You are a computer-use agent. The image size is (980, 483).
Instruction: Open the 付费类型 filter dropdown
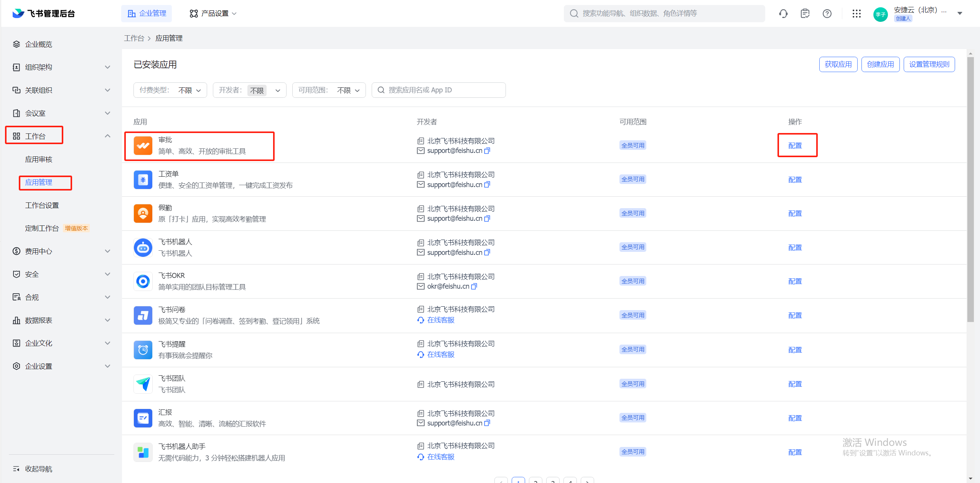pyautogui.click(x=170, y=90)
